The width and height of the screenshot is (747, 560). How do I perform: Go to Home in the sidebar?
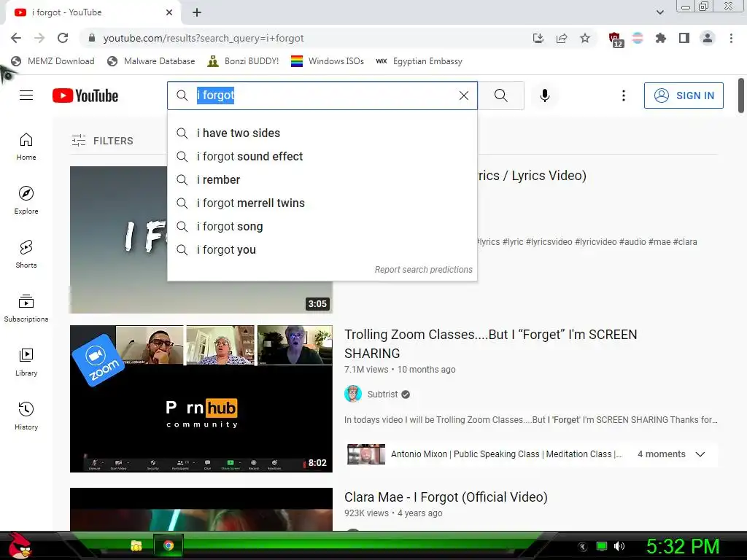click(x=26, y=147)
